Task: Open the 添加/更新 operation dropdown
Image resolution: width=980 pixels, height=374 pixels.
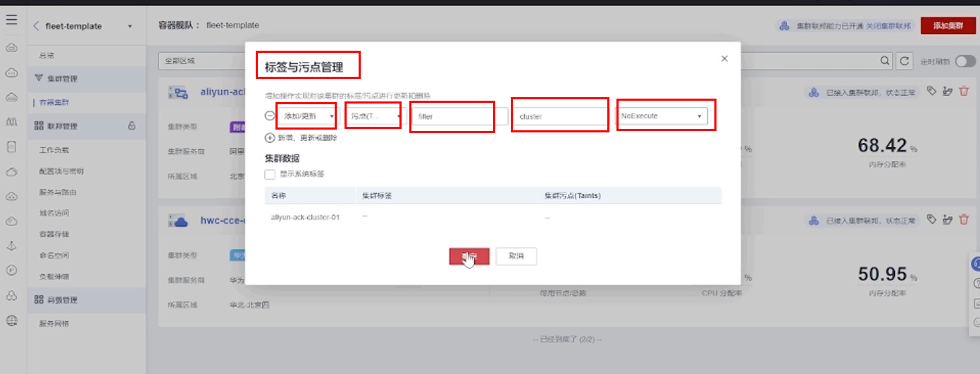Action: (x=307, y=116)
